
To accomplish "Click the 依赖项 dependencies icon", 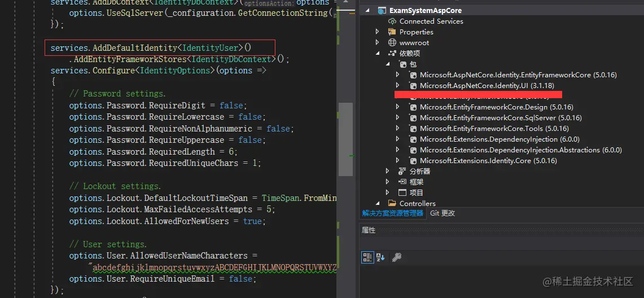I will click(392, 54).
